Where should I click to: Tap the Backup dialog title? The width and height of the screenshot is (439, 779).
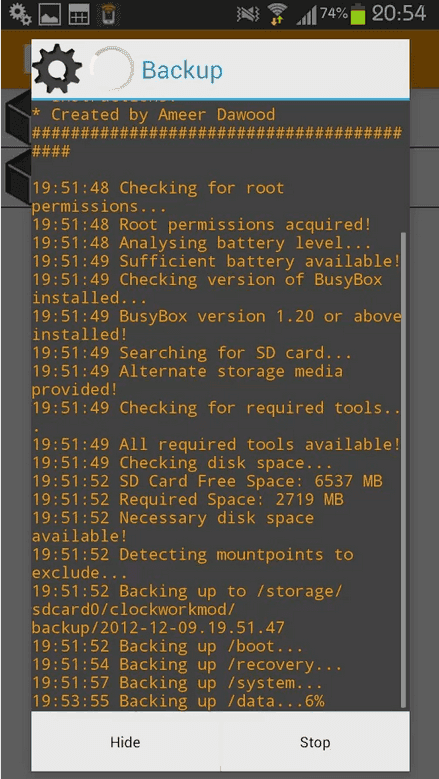pos(182,70)
